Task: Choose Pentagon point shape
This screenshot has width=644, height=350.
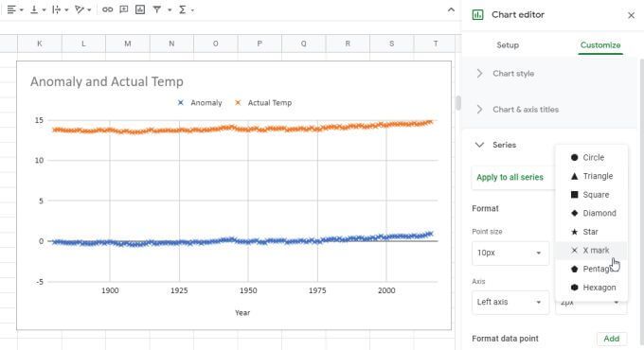Action: pyautogui.click(x=591, y=269)
